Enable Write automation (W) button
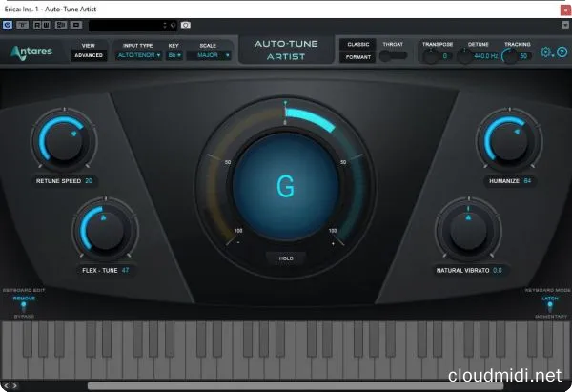Screen dimensions: 572x392 [46, 25]
